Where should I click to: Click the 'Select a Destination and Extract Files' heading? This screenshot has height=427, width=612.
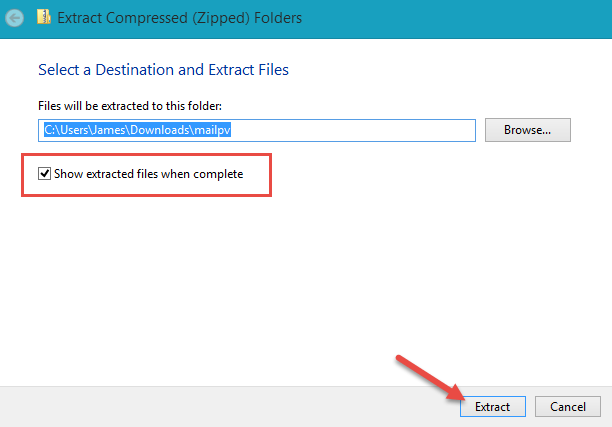(164, 70)
